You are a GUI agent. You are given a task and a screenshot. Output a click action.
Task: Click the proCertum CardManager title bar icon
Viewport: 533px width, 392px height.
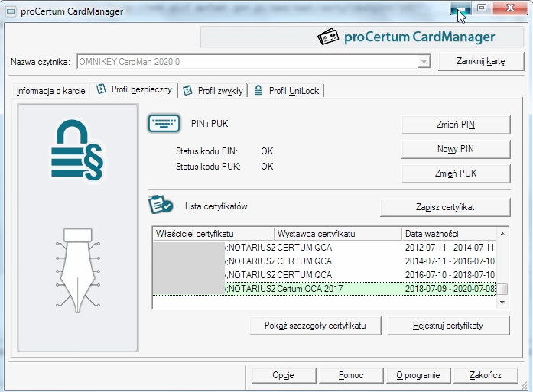coord(11,11)
